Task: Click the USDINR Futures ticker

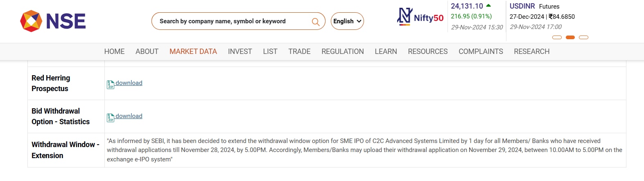Action: click(534, 7)
